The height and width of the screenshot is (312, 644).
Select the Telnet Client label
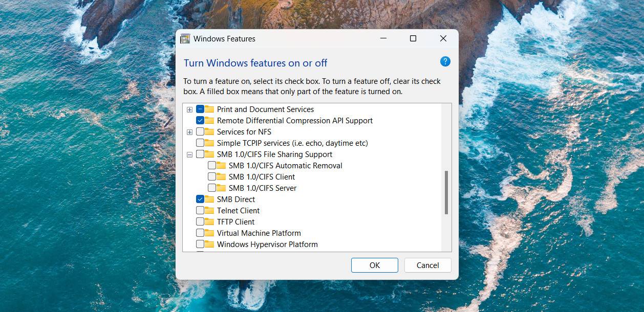point(238,210)
